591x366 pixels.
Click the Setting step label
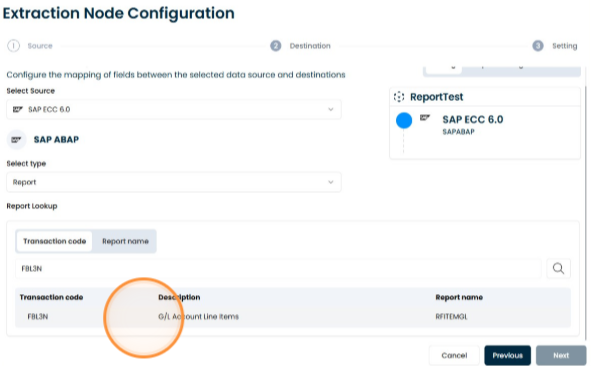click(565, 46)
